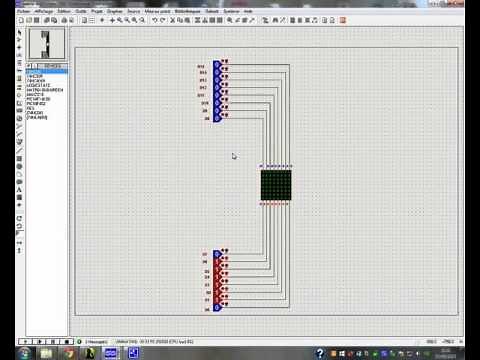This screenshot has width=480, height=360.
Task: Toggle the grid display icon
Action: pos(92,20)
